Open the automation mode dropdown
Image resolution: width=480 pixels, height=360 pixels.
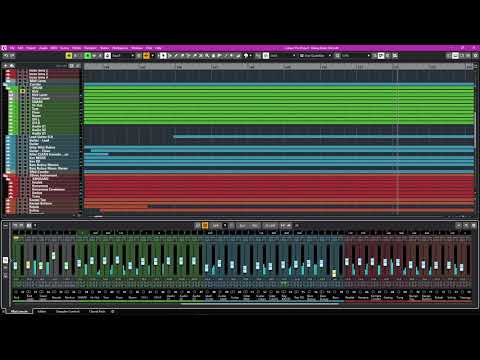tap(123, 56)
